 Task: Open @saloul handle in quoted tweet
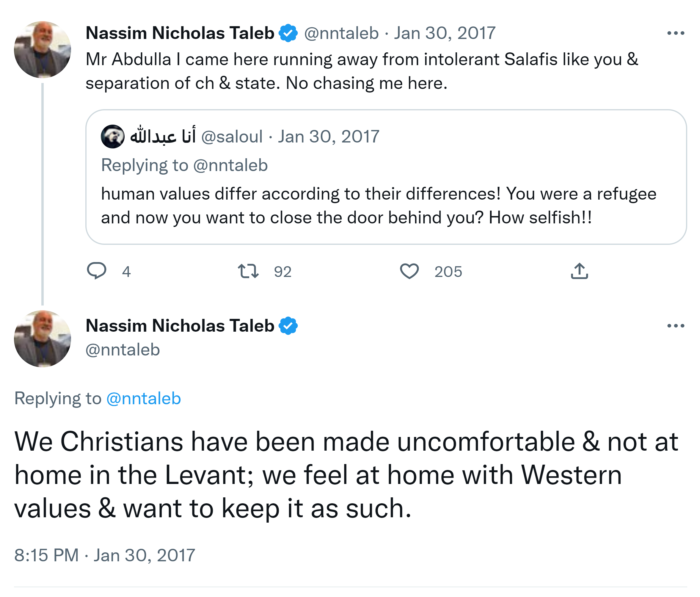tap(232, 137)
